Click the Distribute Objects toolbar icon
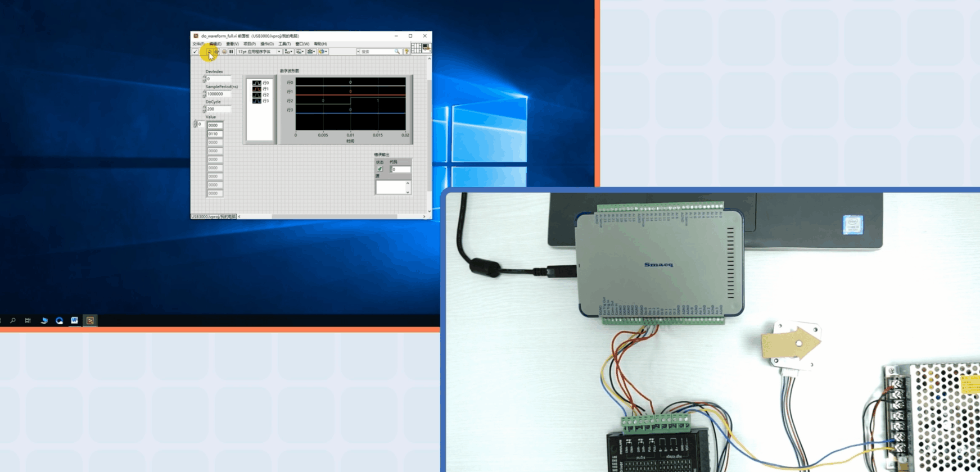Viewport: 980px width, 472px height. click(300, 52)
